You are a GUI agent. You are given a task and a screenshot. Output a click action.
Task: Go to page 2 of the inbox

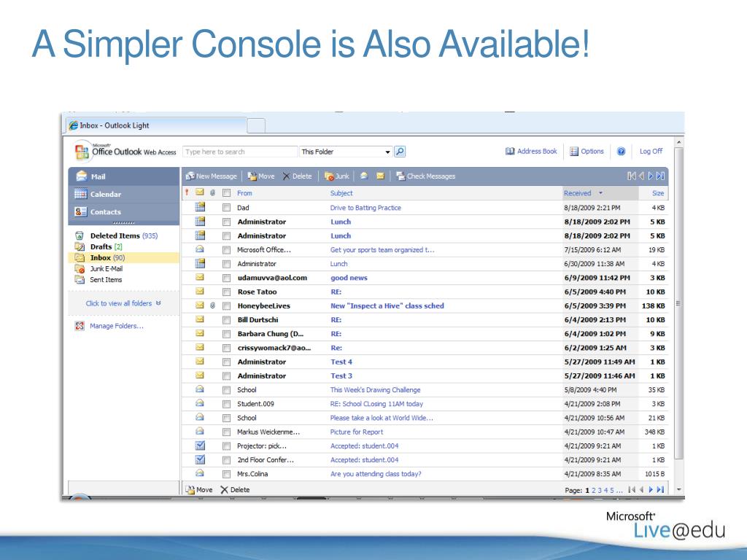click(594, 490)
